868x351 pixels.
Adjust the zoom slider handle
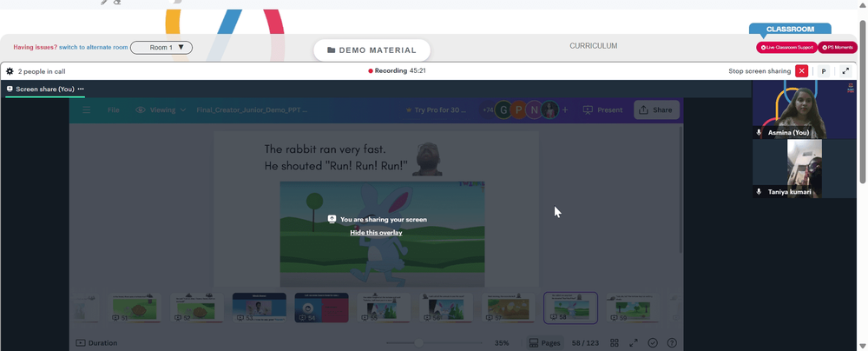(x=419, y=342)
